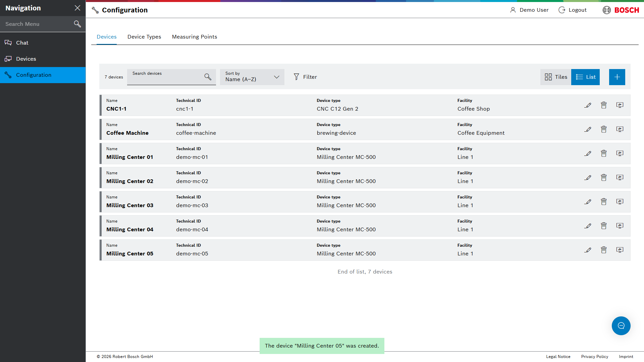Open the Legal Notice link
Image resolution: width=644 pixels, height=362 pixels.
(x=558, y=357)
